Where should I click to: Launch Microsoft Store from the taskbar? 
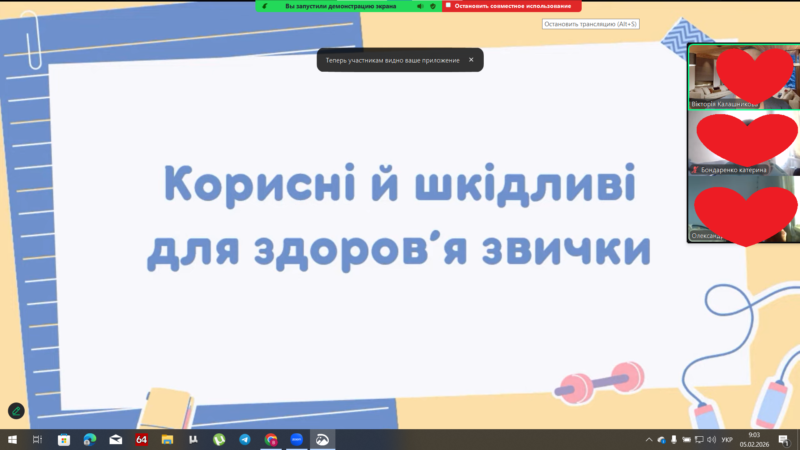[63, 439]
